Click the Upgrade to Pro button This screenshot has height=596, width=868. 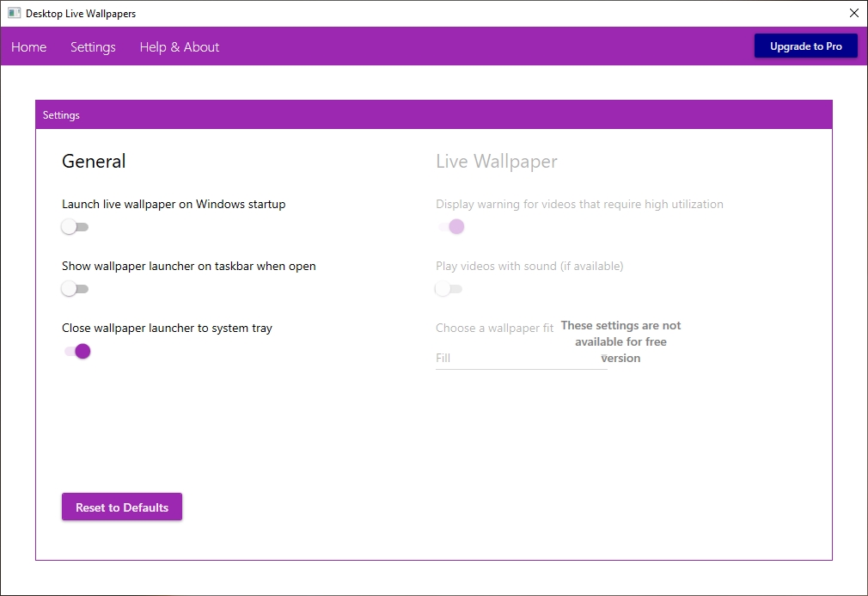click(805, 46)
